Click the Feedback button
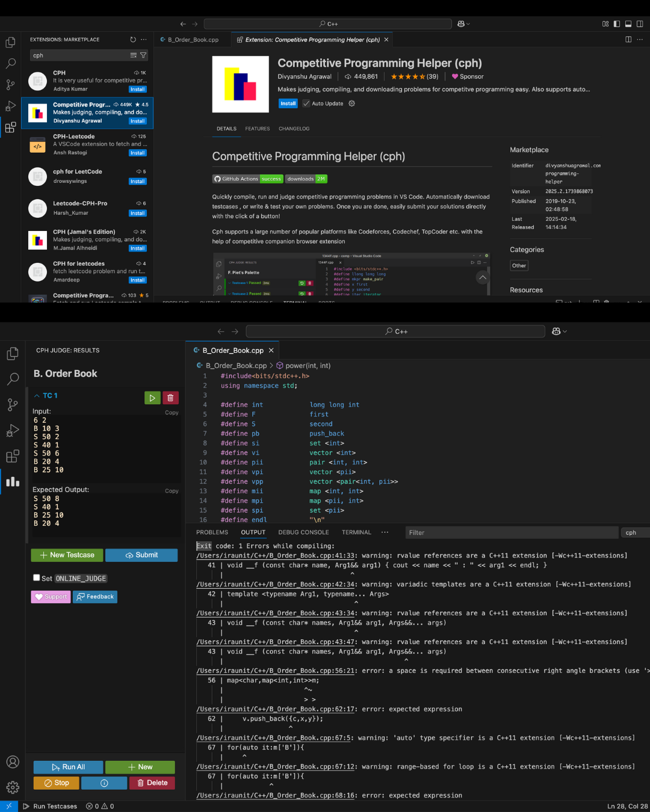The width and height of the screenshot is (650, 812). (95, 597)
